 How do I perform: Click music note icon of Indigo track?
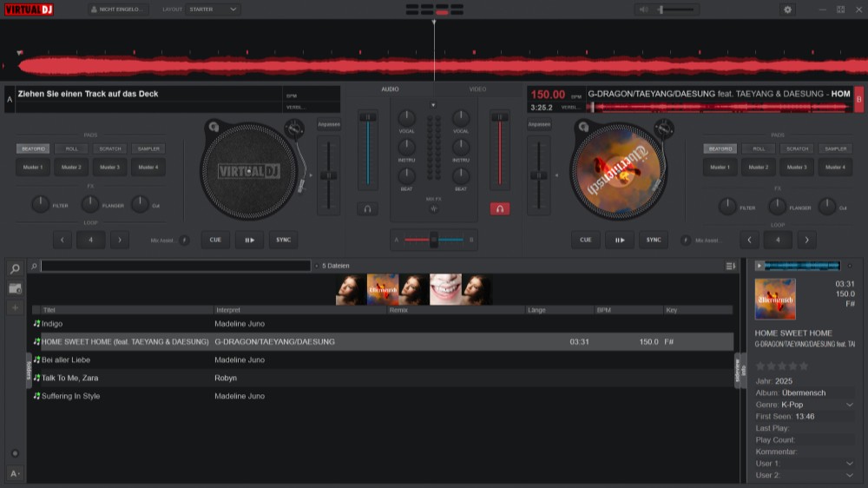pyautogui.click(x=36, y=324)
